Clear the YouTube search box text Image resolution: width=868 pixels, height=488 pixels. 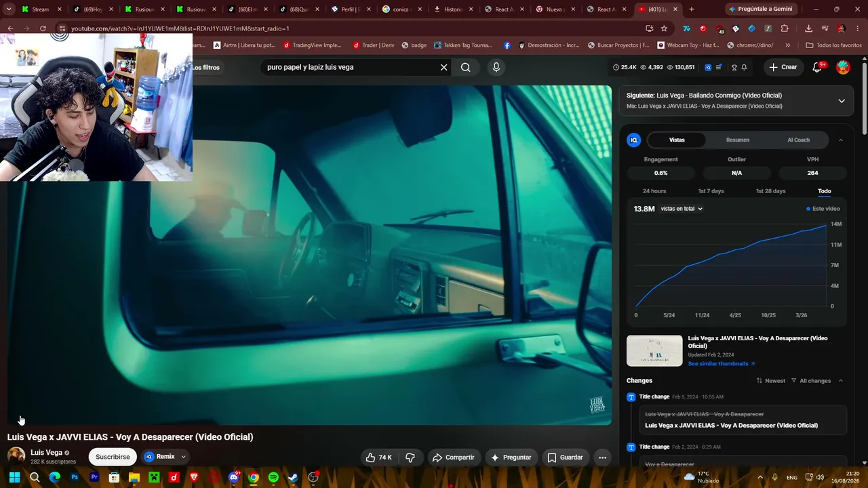[444, 68]
